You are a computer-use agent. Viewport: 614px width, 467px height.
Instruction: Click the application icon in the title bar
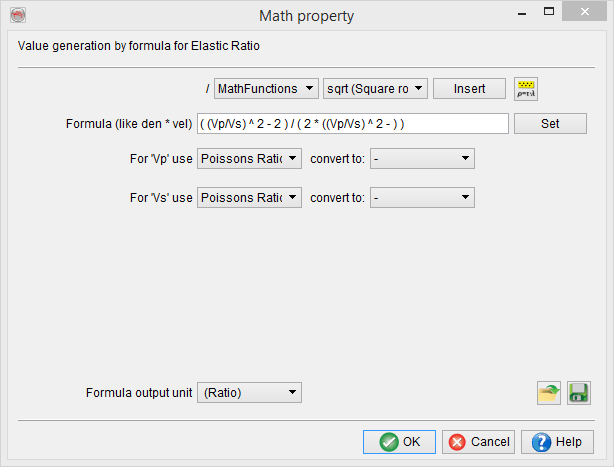17,15
